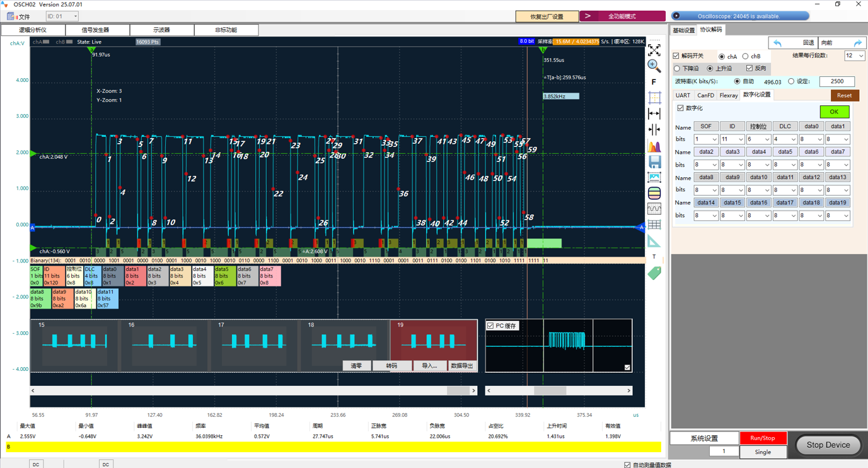Click the horizontal width cursor icon
868x468 pixels.
pos(654,114)
